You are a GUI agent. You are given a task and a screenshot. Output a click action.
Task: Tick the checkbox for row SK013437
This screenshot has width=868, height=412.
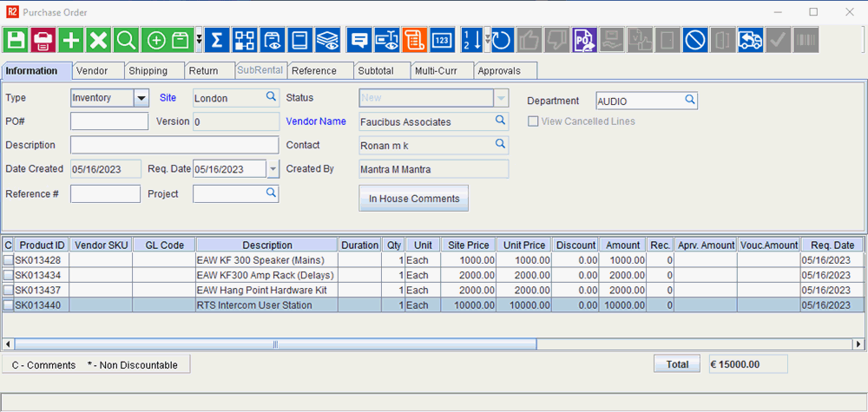8,290
